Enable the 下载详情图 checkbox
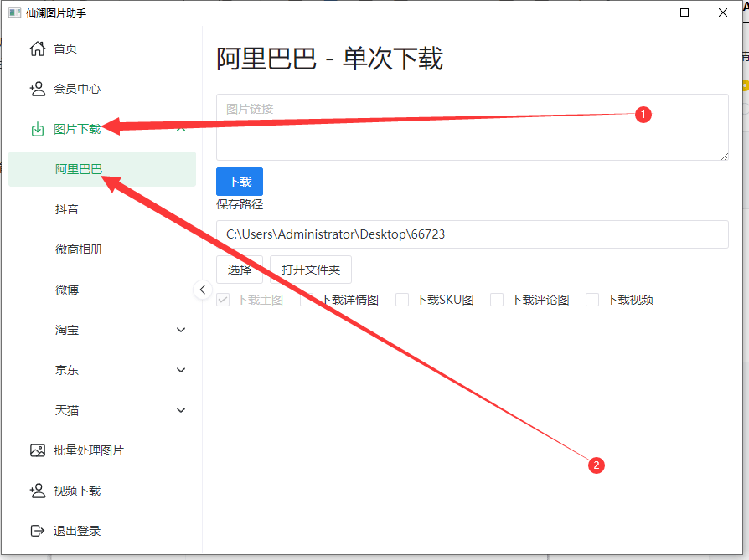The image size is (749, 560). click(307, 300)
